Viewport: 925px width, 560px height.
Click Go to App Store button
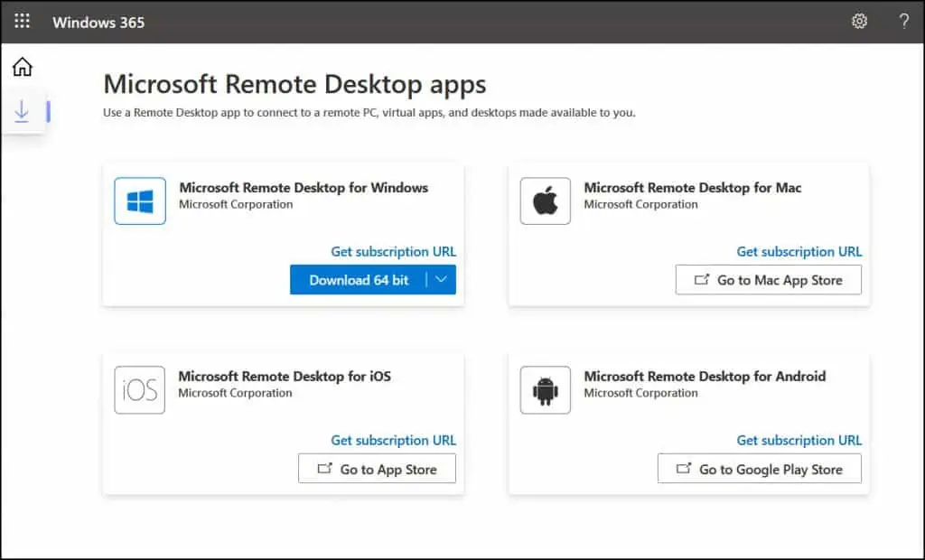point(377,469)
